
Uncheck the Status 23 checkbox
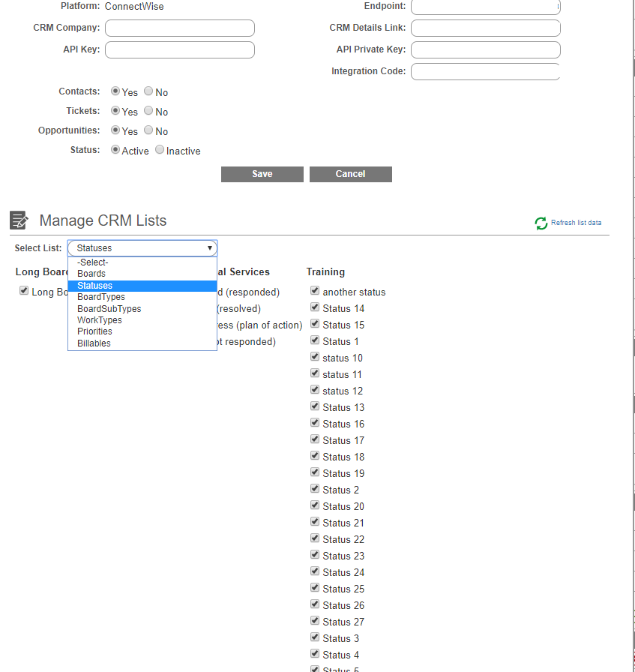point(315,554)
